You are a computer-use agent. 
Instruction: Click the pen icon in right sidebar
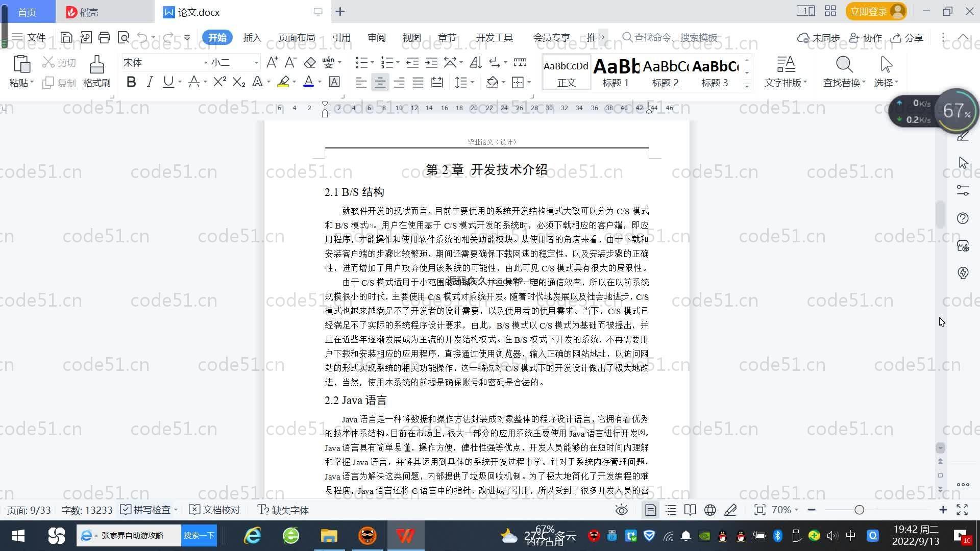coord(963,136)
